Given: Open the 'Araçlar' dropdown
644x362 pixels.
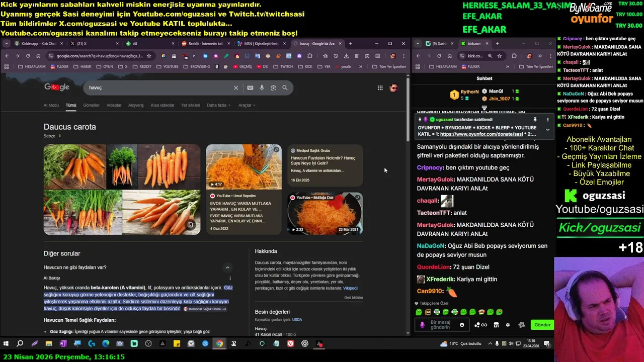Looking at the screenshot, I should pyautogui.click(x=247, y=105).
